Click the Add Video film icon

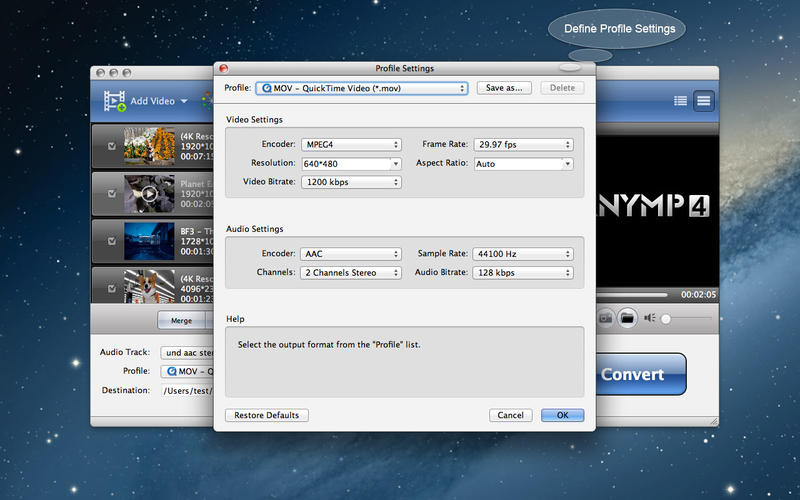[x=114, y=100]
